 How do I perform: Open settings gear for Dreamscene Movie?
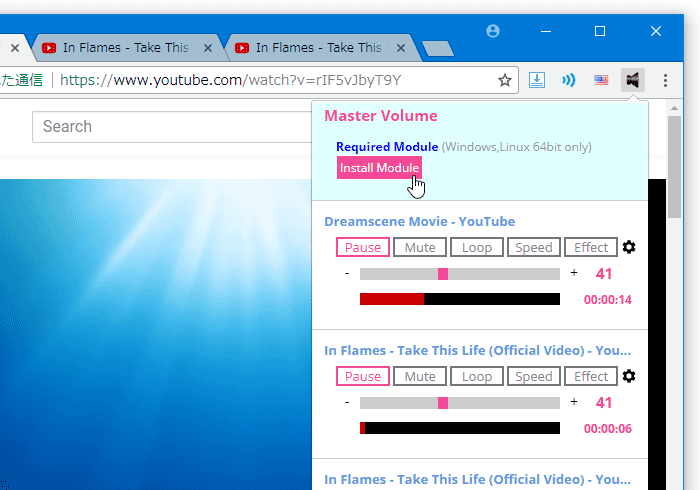pos(629,247)
